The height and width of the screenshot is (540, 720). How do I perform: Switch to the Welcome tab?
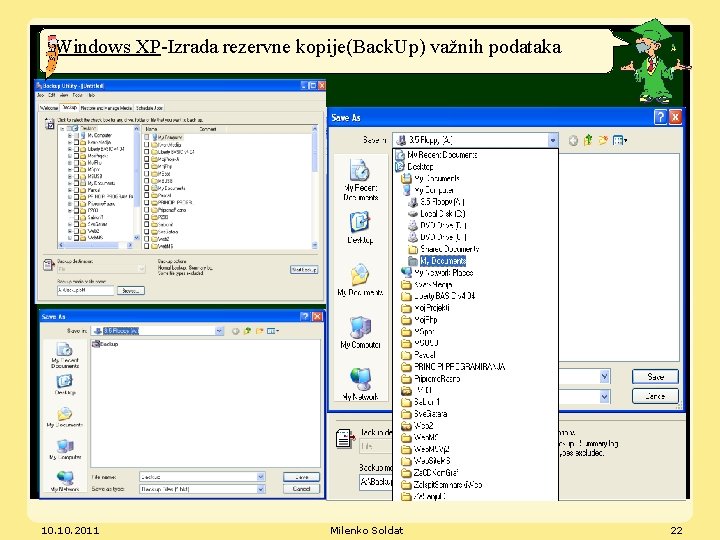49,108
